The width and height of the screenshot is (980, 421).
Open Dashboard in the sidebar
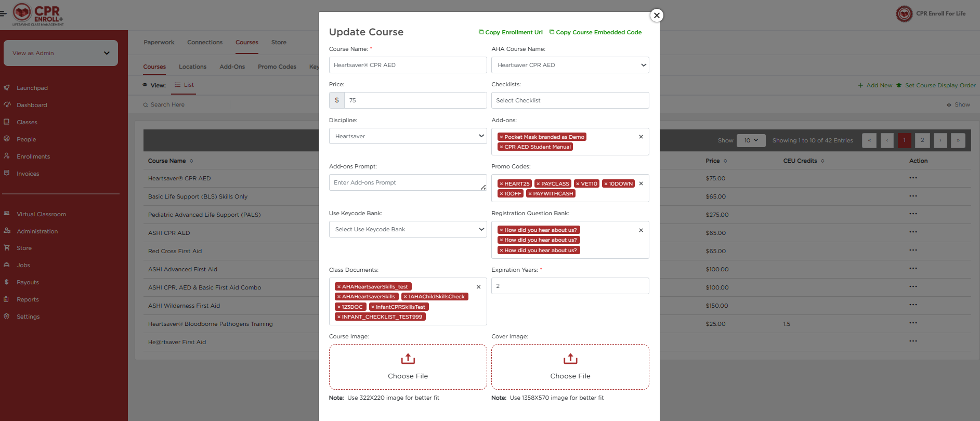[32, 105]
